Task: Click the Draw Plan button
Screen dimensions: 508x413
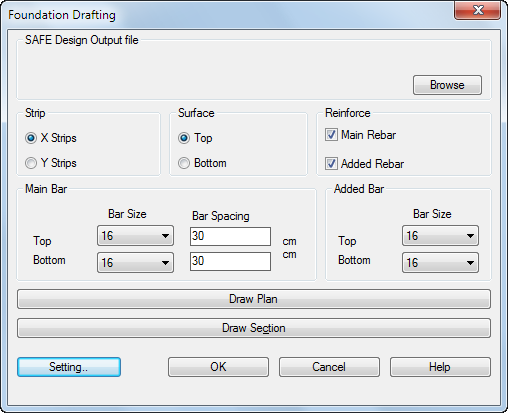Action: pos(254,299)
